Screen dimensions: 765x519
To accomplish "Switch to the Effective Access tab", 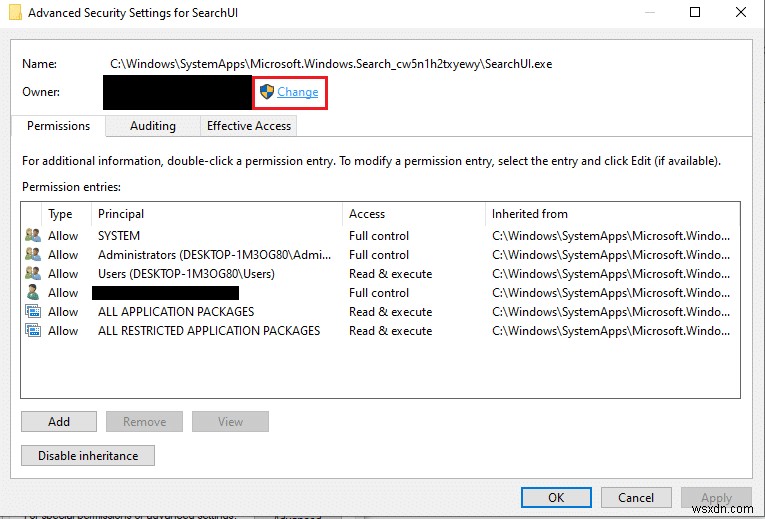I will click(249, 126).
